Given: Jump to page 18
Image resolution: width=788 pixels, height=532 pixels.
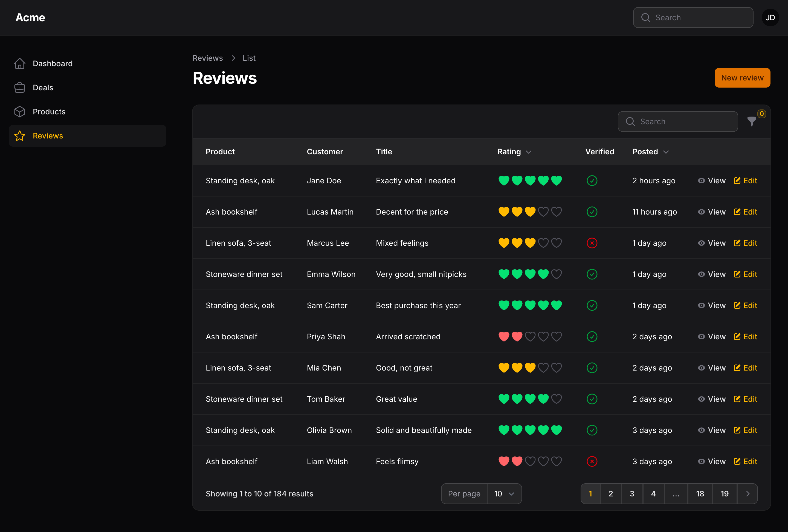Looking at the screenshot, I should [x=700, y=494].
